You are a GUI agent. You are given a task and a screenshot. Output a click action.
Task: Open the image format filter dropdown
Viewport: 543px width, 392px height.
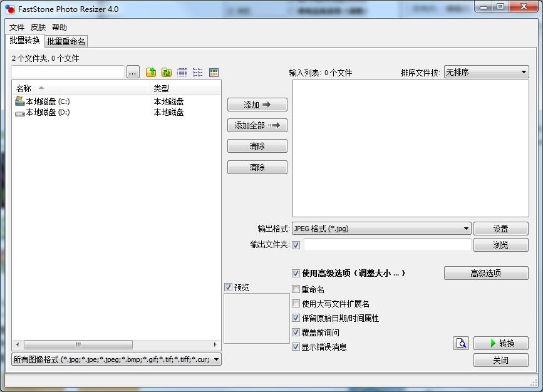click(116, 359)
